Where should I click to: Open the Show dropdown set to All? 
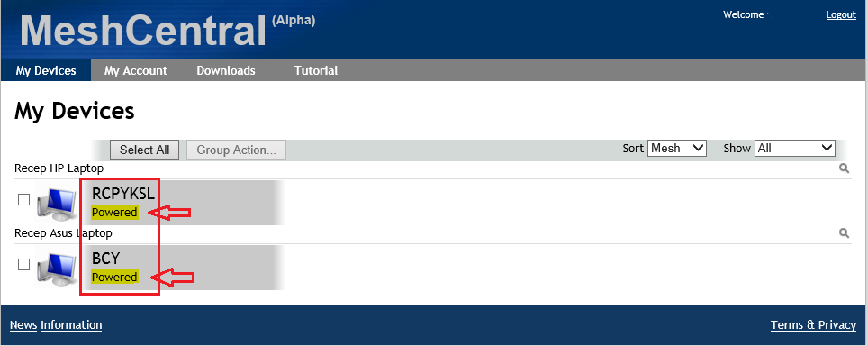[x=795, y=149]
